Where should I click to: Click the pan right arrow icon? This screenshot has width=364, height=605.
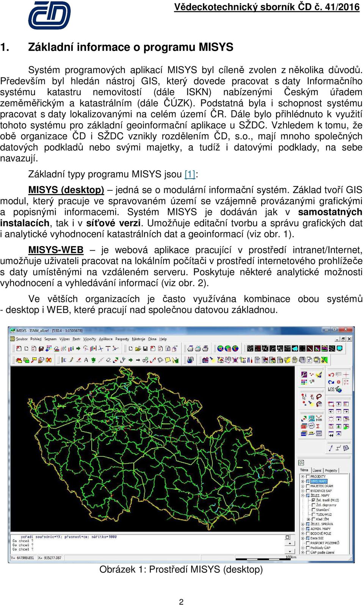click(346, 411)
